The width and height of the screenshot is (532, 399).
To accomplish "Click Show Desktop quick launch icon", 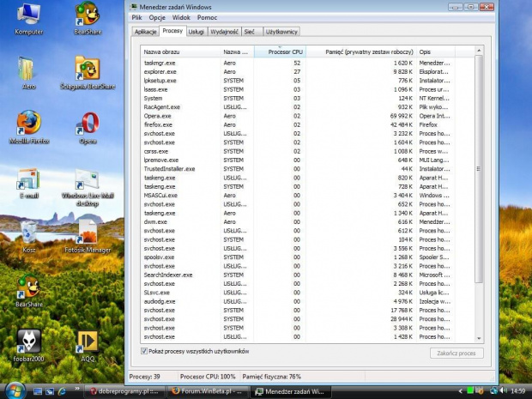I will pyautogui.click(x=38, y=391).
